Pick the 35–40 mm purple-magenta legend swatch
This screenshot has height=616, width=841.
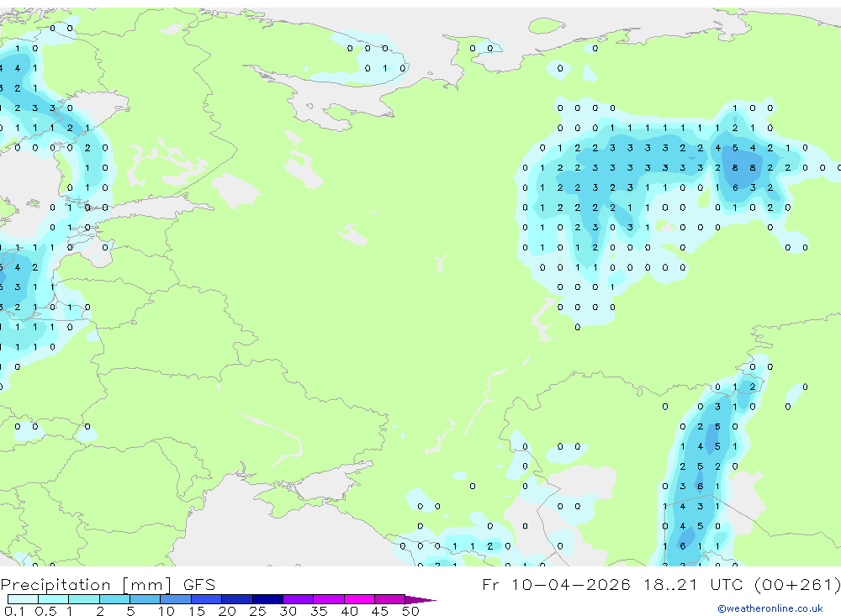(329, 599)
